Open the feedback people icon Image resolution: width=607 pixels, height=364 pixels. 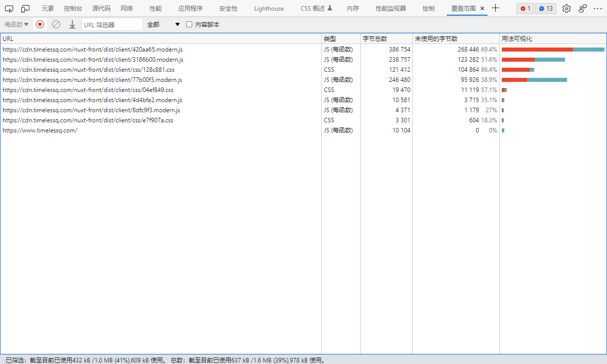583,8
